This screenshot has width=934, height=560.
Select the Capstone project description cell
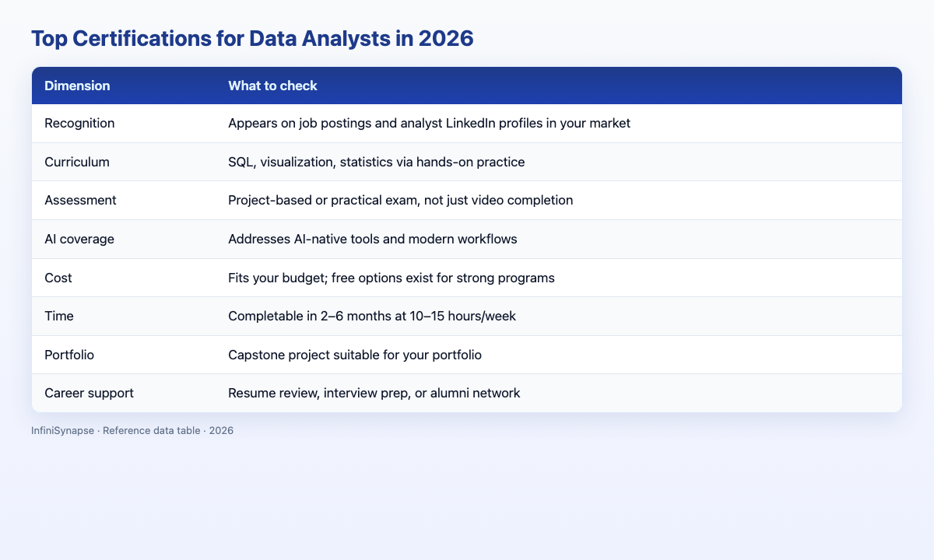click(x=355, y=355)
